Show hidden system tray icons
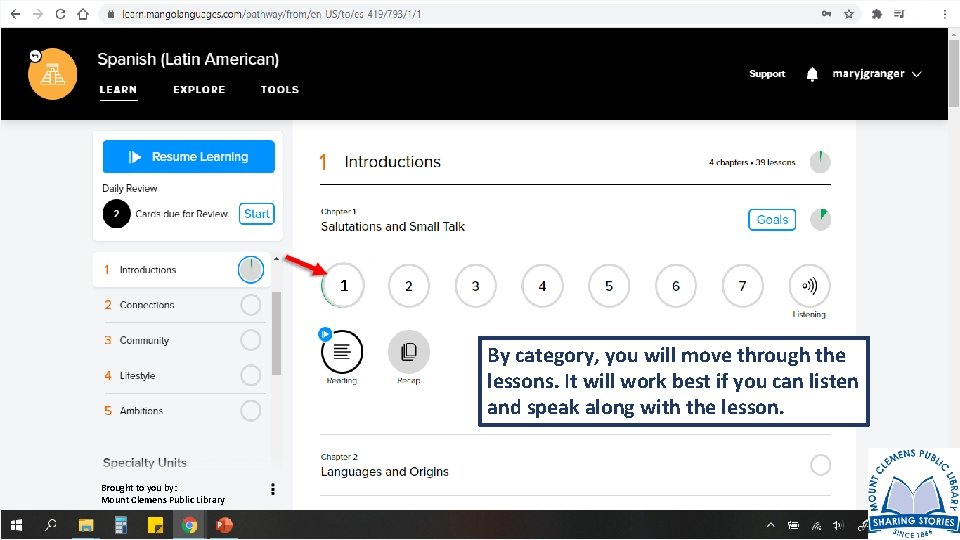The height and width of the screenshot is (540, 960). point(770,525)
